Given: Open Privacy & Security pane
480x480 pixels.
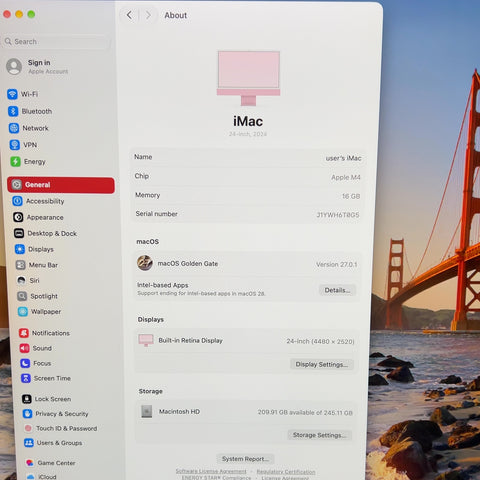Looking at the screenshot, I should [56, 414].
